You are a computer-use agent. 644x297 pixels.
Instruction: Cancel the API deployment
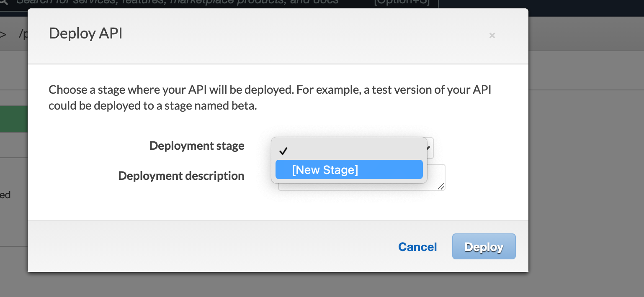point(417,247)
